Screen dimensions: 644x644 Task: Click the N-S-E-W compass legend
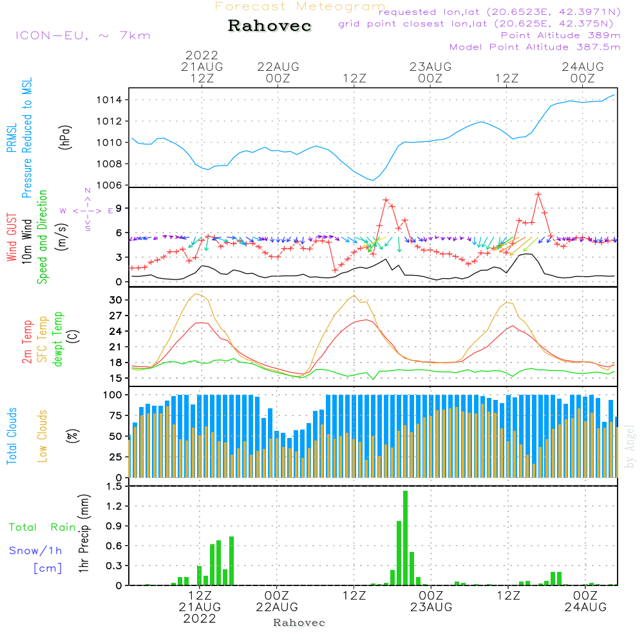[x=87, y=211]
